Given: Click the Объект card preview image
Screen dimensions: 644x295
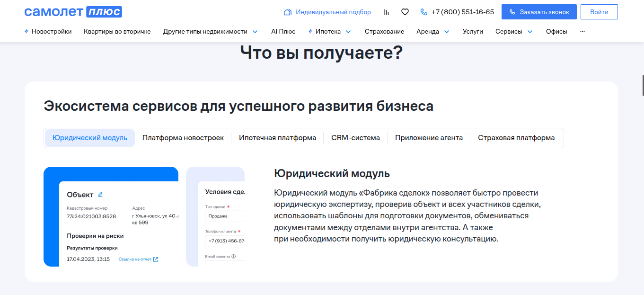Looking at the screenshot, I should [x=111, y=217].
